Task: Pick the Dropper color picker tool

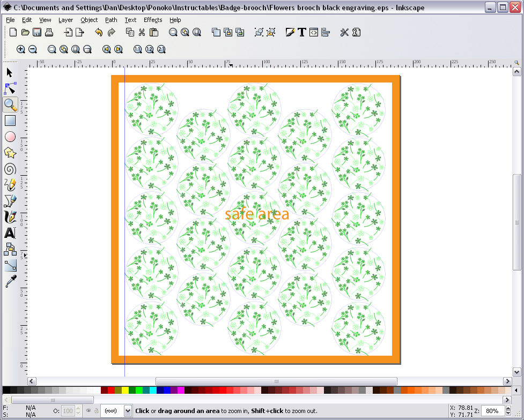Action: point(10,281)
